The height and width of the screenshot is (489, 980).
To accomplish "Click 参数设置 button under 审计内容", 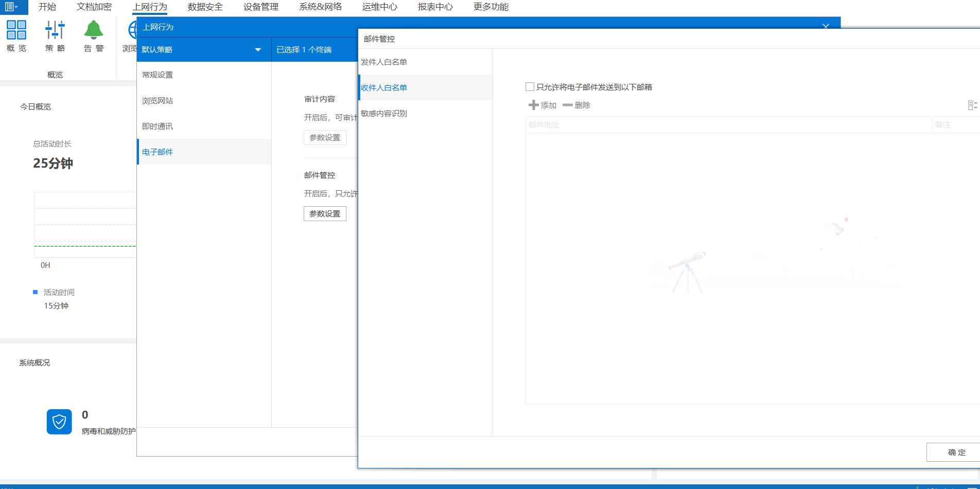I will click(325, 137).
